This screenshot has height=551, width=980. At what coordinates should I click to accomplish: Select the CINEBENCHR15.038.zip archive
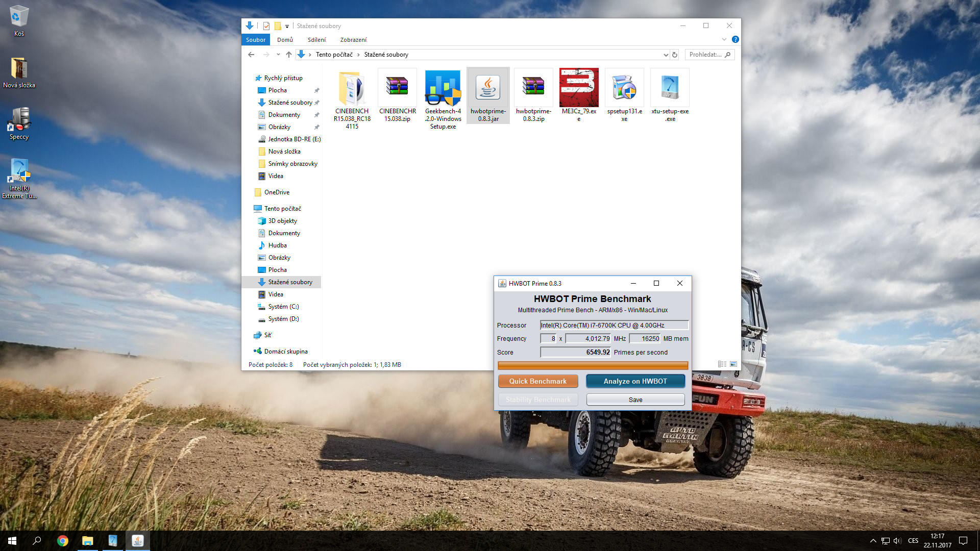coord(397,95)
